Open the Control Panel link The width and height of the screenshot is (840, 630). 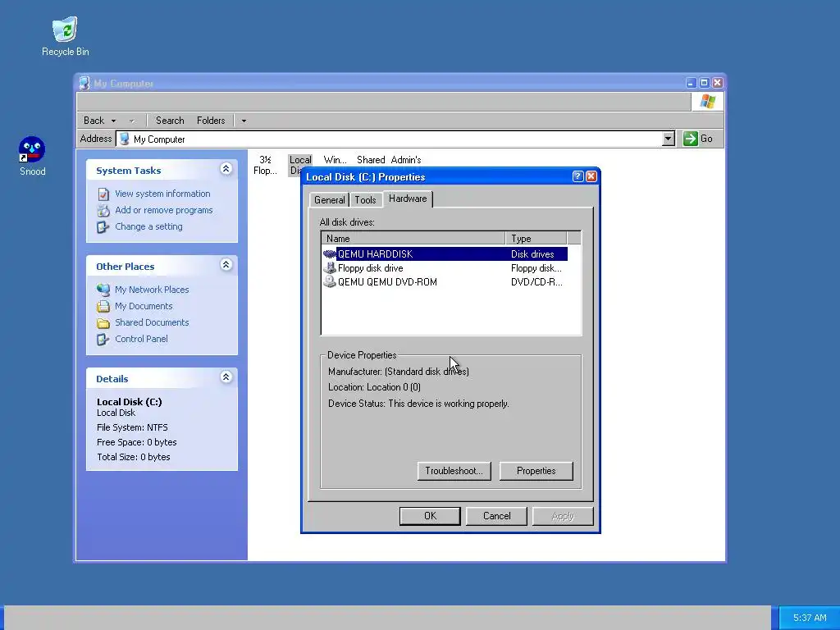point(141,339)
